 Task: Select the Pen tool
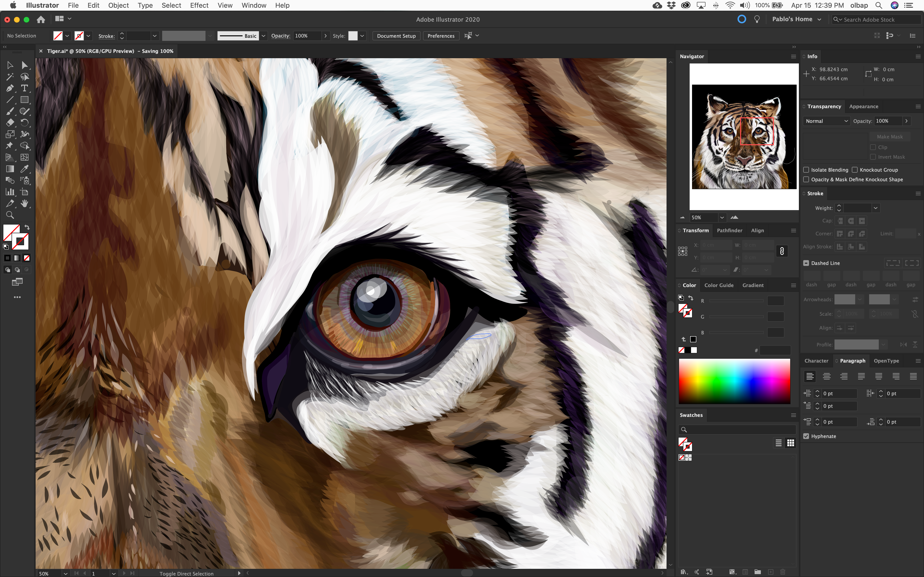coord(10,88)
